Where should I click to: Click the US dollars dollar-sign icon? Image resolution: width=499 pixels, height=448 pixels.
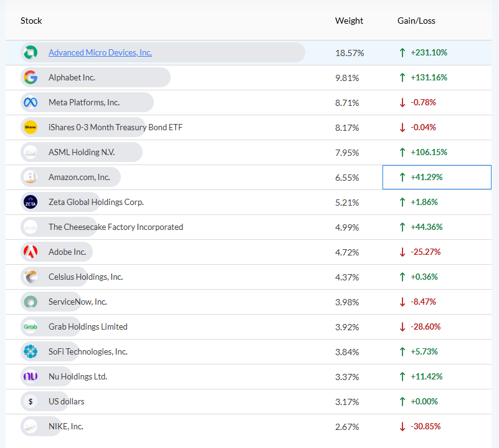tap(31, 401)
